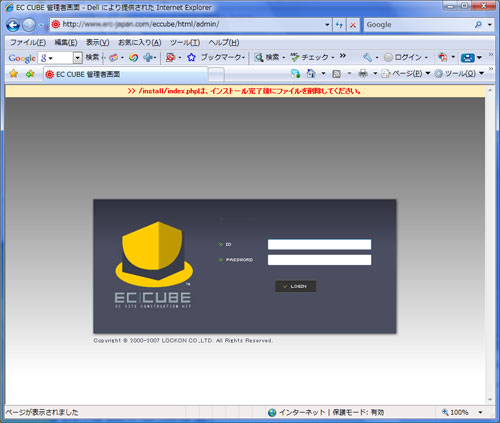The height and width of the screenshot is (423, 500).
Task: Click the 検索 button next to Google search box
Action: pyautogui.click(x=92, y=57)
